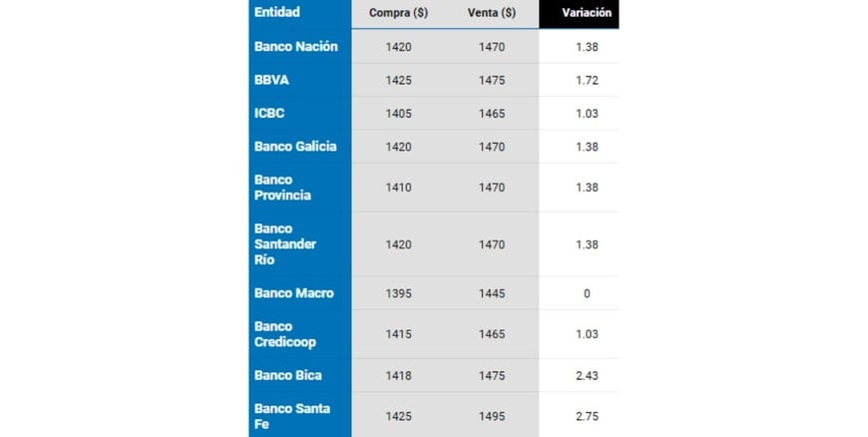The width and height of the screenshot is (868, 437).
Task: Click the black Variación header
Action: [x=587, y=13]
